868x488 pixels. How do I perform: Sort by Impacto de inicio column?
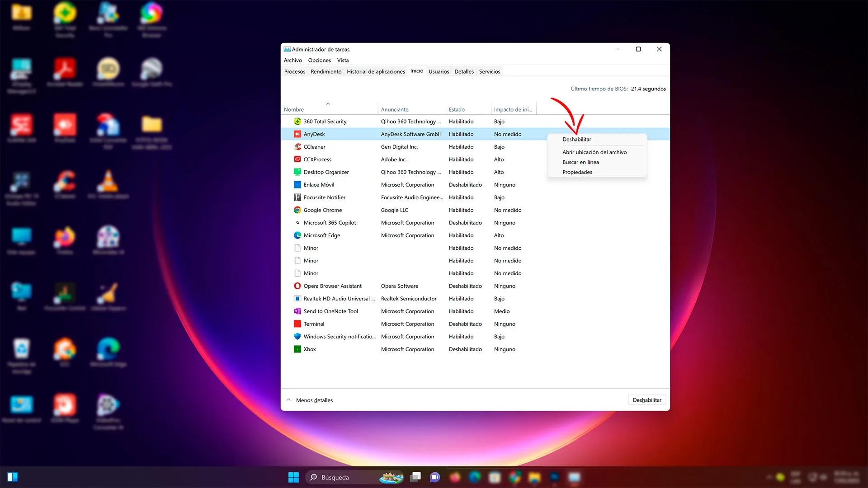tap(513, 110)
